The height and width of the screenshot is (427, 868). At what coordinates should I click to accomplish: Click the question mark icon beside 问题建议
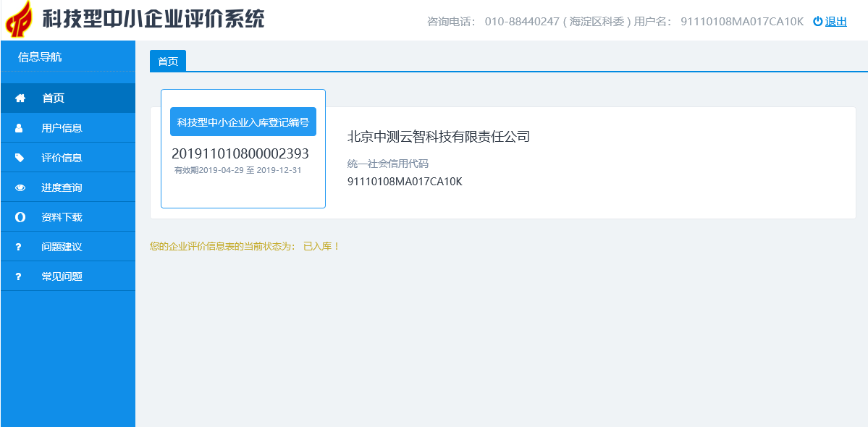(x=18, y=248)
